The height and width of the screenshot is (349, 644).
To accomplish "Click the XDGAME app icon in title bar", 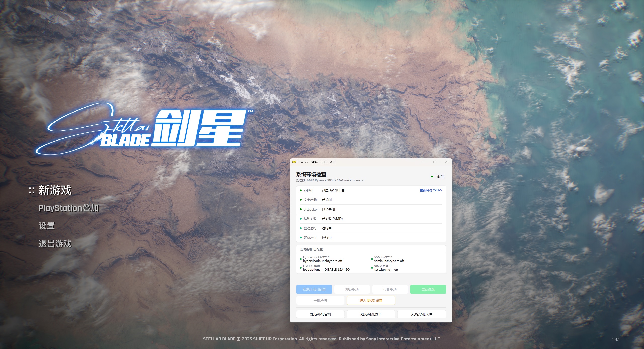I will pyautogui.click(x=294, y=162).
